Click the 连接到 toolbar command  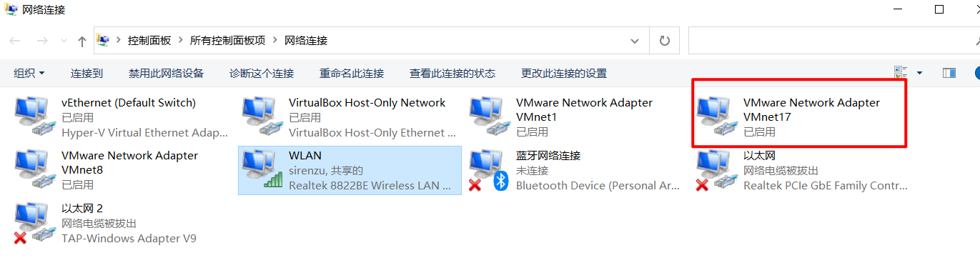[86, 73]
